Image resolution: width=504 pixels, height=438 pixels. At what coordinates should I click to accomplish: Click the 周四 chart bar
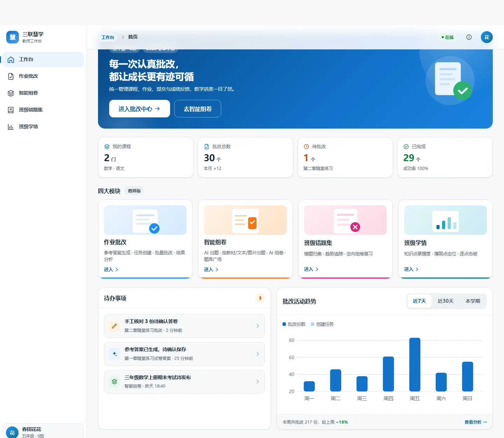(x=388, y=374)
